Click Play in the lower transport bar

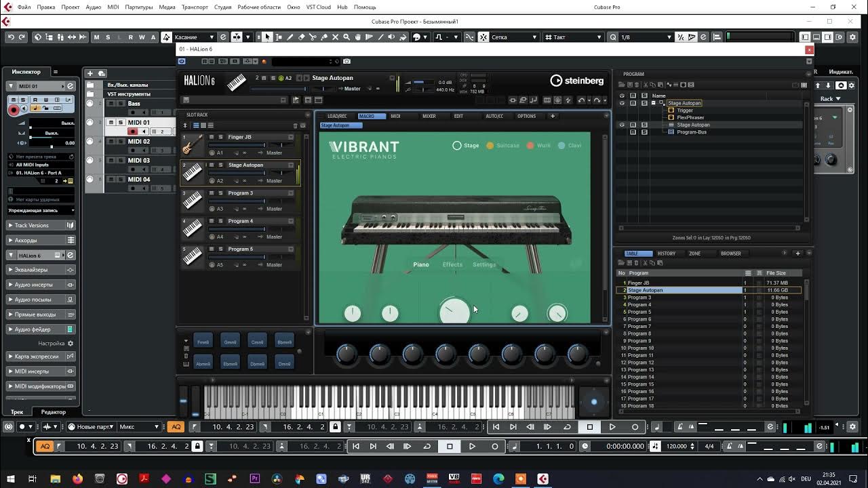coord(472,446)
